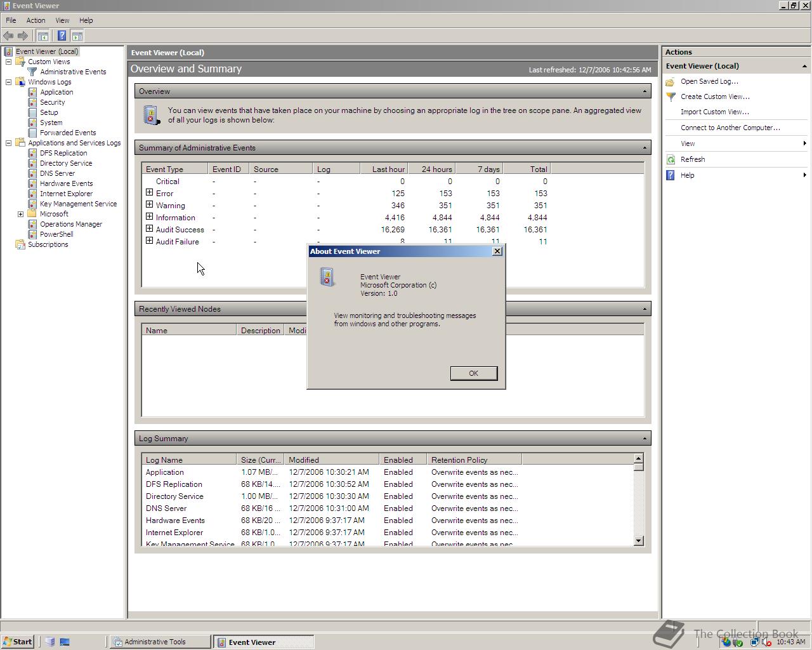
Task: Click the Security log icon in tree
Action: (32, 102)
